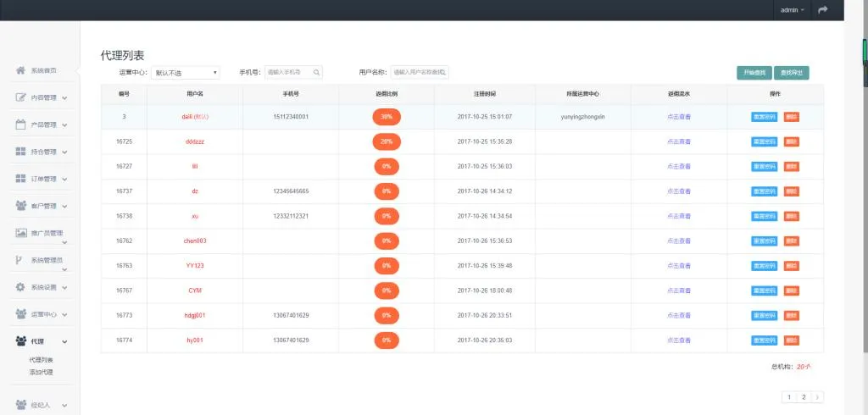Delete the dddzzz agent row
This screenshot has height=415, width=868.
792,141
